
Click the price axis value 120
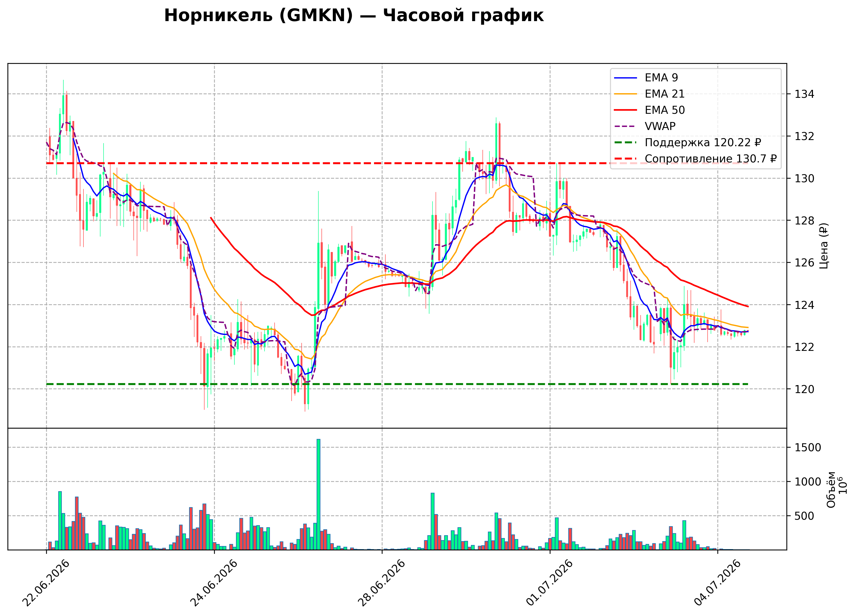click(804, 389)
